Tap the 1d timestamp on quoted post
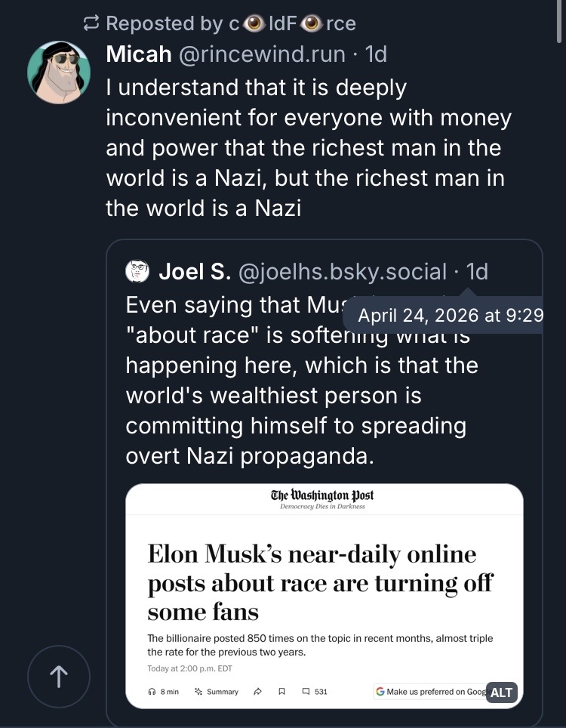The height and width of the screenshot is (728, 566). tap(477, 271)
